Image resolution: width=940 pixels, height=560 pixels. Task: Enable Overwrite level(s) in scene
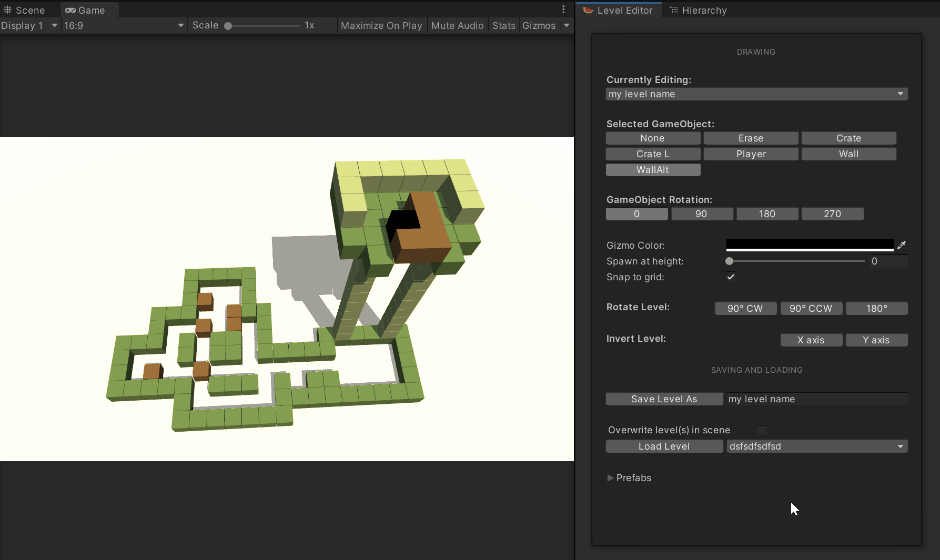click(762, 430)
